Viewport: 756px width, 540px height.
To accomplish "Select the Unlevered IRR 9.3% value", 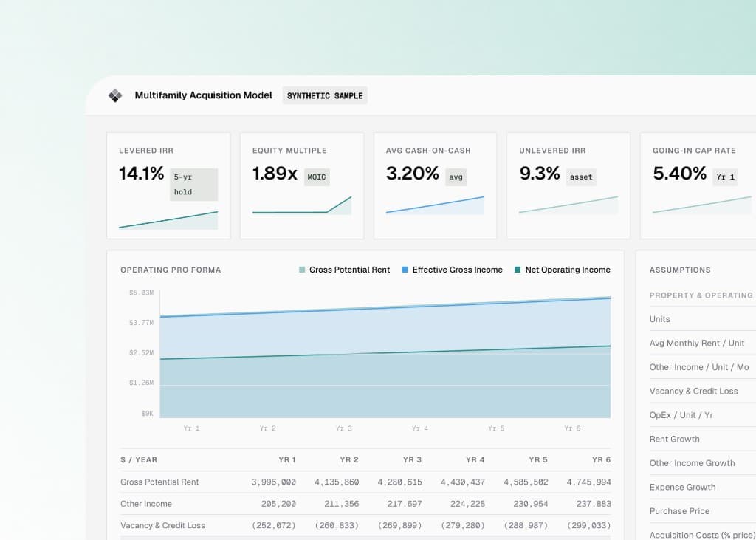I will (x=540, y=174).
